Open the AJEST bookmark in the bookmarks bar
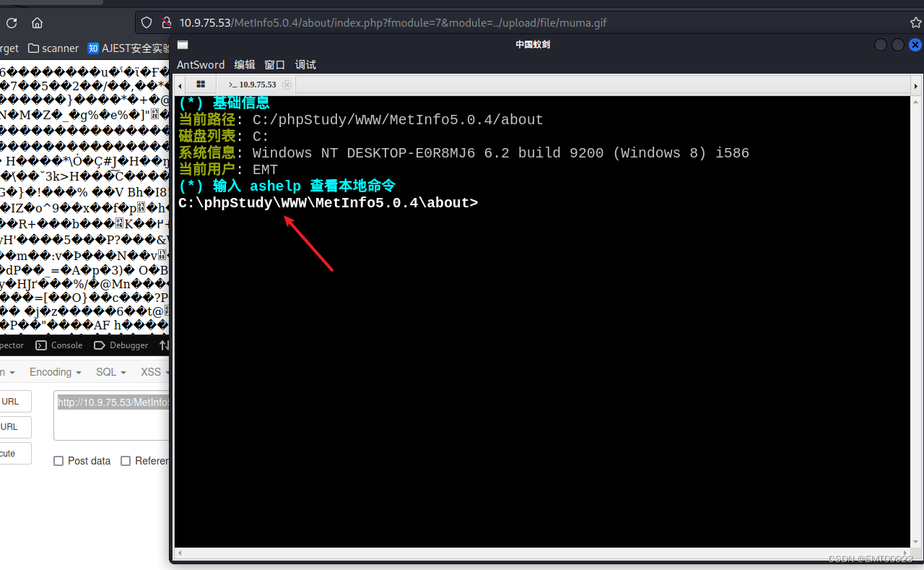This screenshot has width=924, height=570. tap(128, 48)
